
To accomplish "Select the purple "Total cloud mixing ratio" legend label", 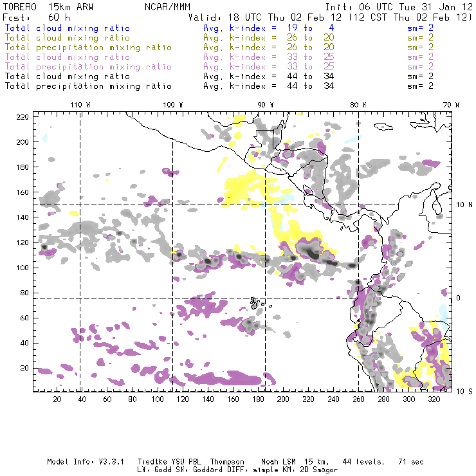I will tap(68, 57).
